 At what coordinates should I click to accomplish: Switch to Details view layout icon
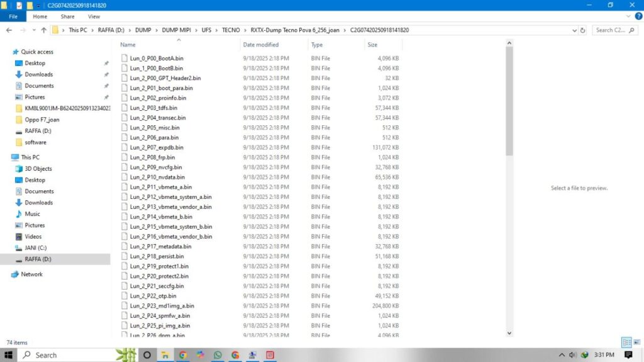[626, 342]
